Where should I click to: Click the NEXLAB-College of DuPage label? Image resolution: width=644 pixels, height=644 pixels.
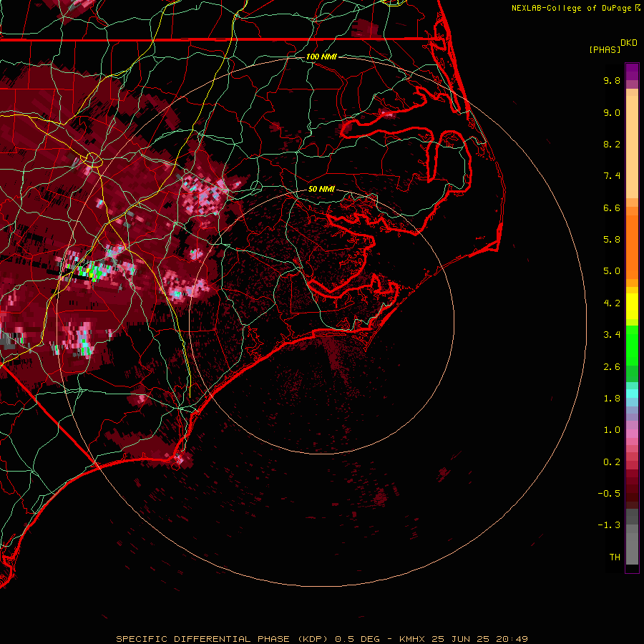[572, 8]
